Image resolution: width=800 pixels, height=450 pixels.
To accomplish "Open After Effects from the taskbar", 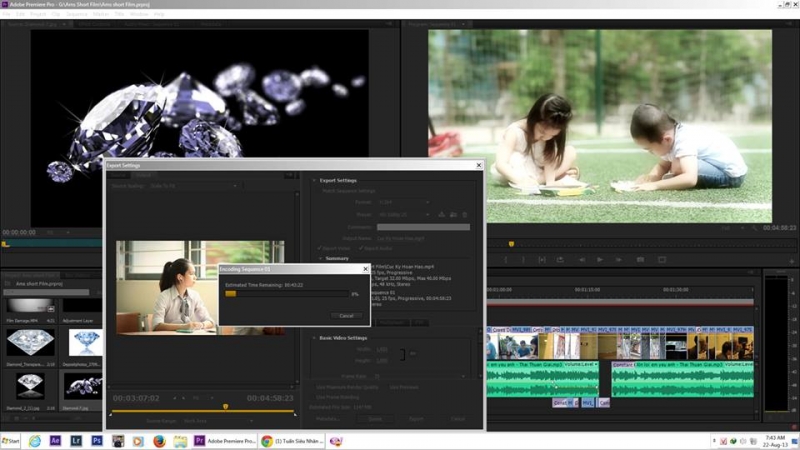I will (x=55, y=441).
